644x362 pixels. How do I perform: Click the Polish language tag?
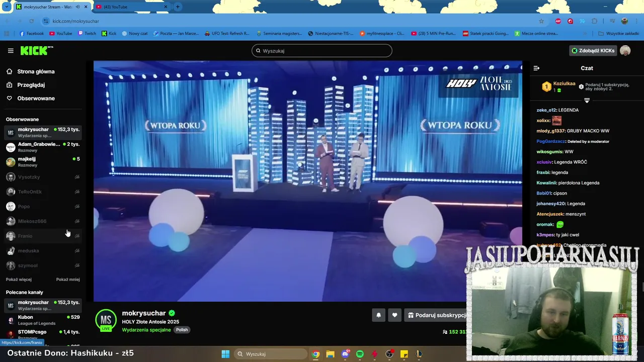pos(182,330)
